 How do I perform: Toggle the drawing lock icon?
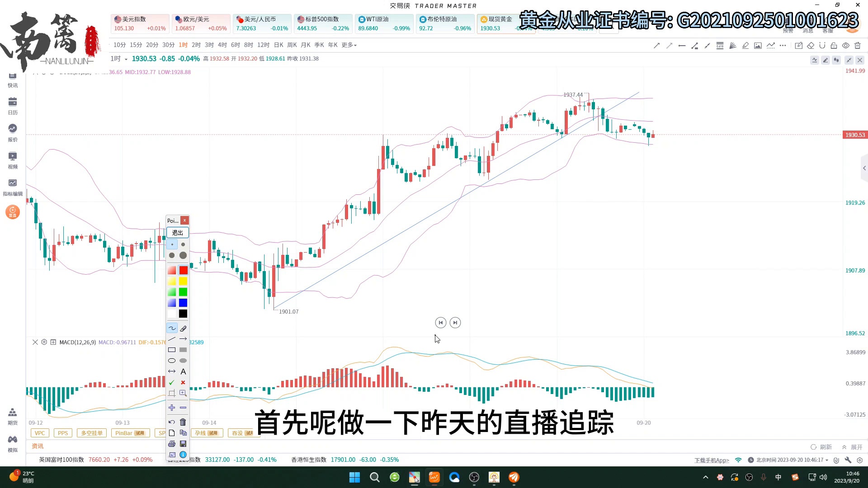(834, 46)
